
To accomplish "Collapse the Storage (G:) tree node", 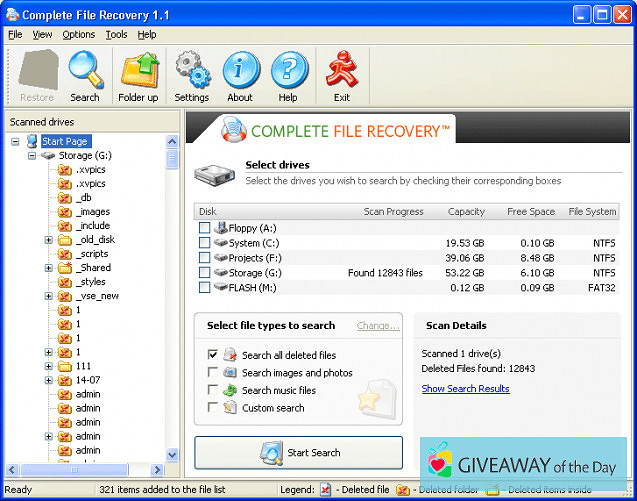I will [32, 156].
